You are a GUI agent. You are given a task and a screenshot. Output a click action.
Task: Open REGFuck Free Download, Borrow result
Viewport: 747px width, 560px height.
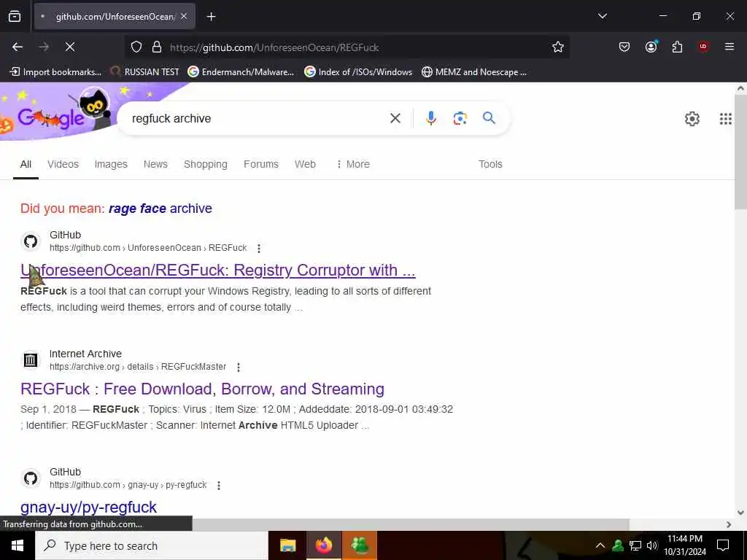203,389
